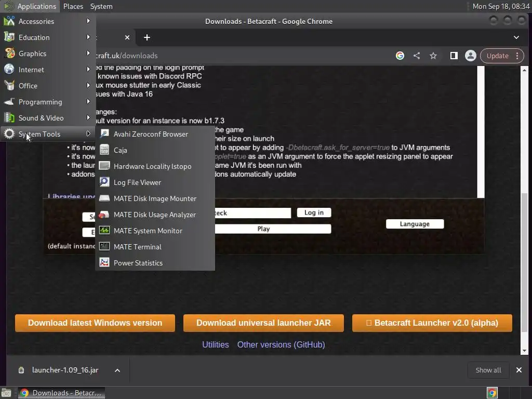The height and width of the screenshot is (399, 532).
Task: Click Download universal launcher JAR button
Action: [263, 323]
